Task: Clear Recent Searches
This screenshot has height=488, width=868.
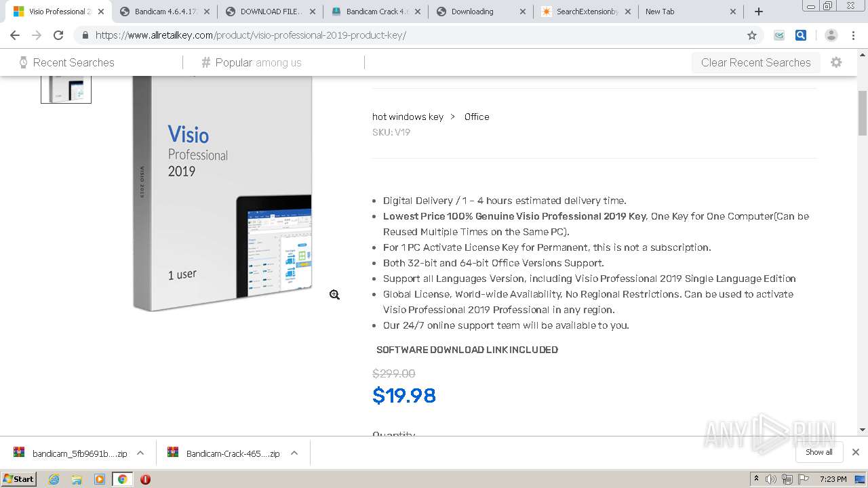Action: point(755,62)
